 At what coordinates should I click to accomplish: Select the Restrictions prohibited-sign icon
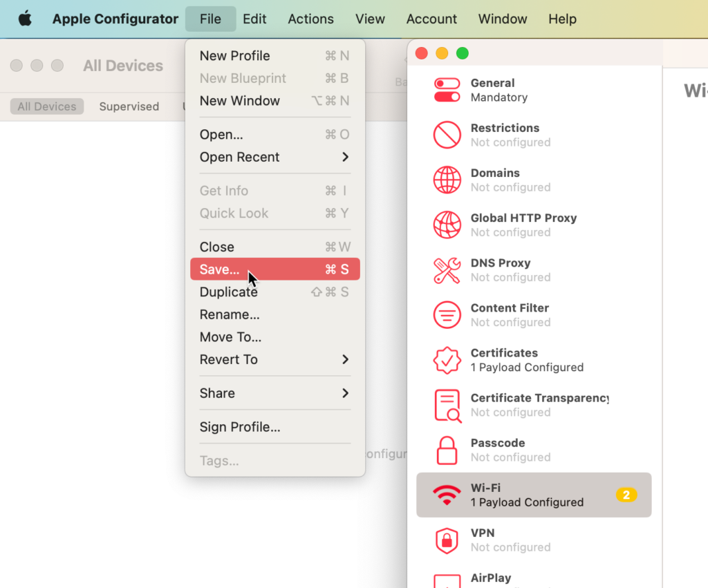click(x=447, y=135)
